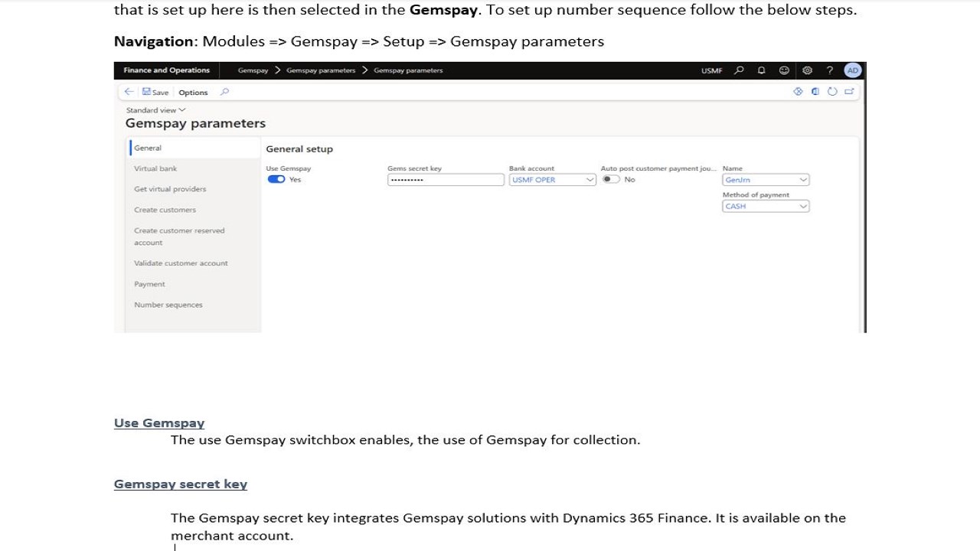Viewport: 980px width, 551px height.
Task: Open the settings gear icon
Action: pos(807,70)
